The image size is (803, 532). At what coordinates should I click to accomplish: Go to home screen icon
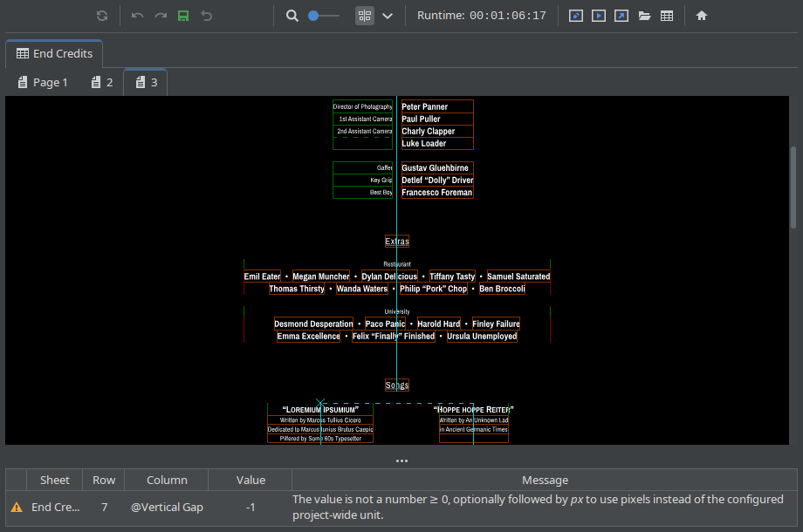pos(702,16)
